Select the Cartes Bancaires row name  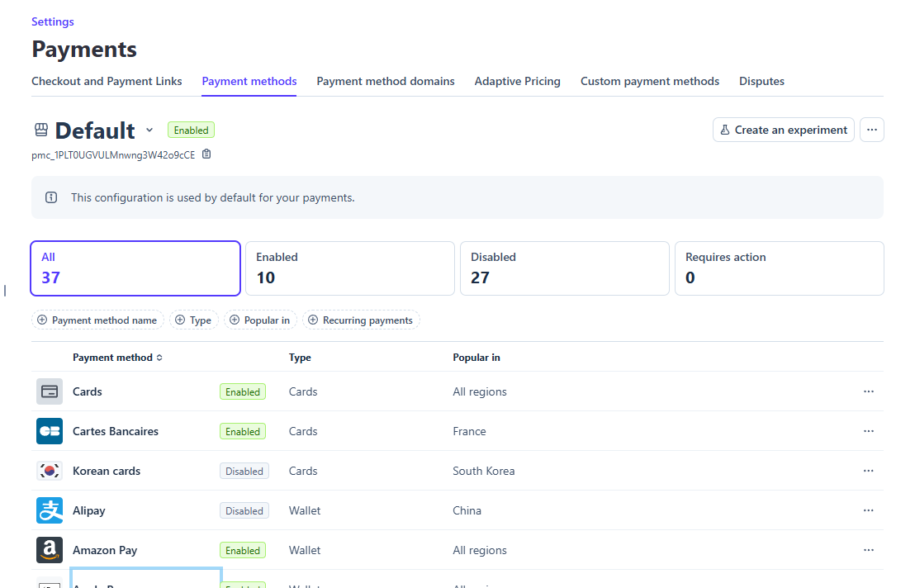point(116,431)
